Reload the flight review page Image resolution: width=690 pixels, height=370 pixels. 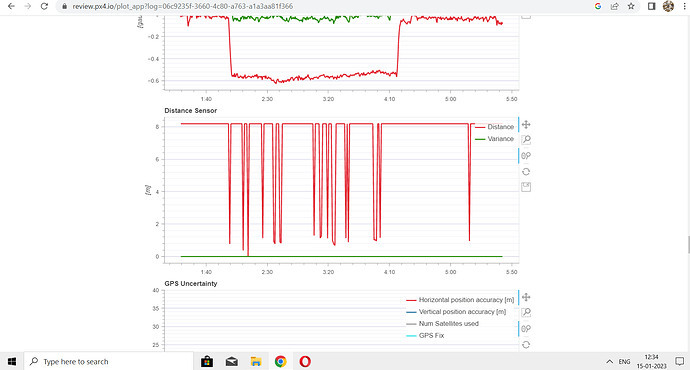[44, 6]
